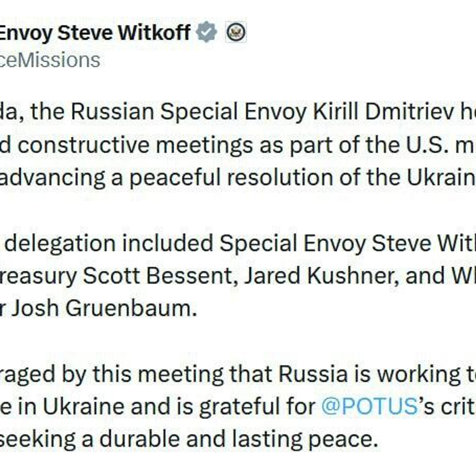Click the blue verified checkmark badge
The image size is (476, 475).
click(206, 32)
